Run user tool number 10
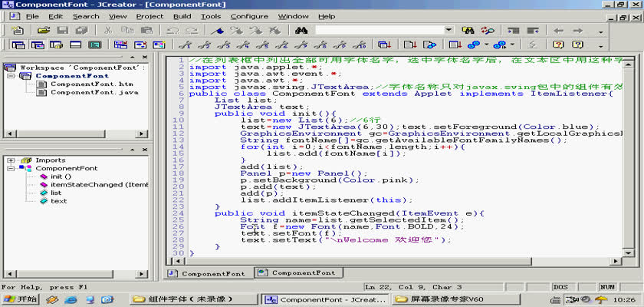The height and width of the screenshot is (307, 644). pyautogui.click(x=359, y=45)
